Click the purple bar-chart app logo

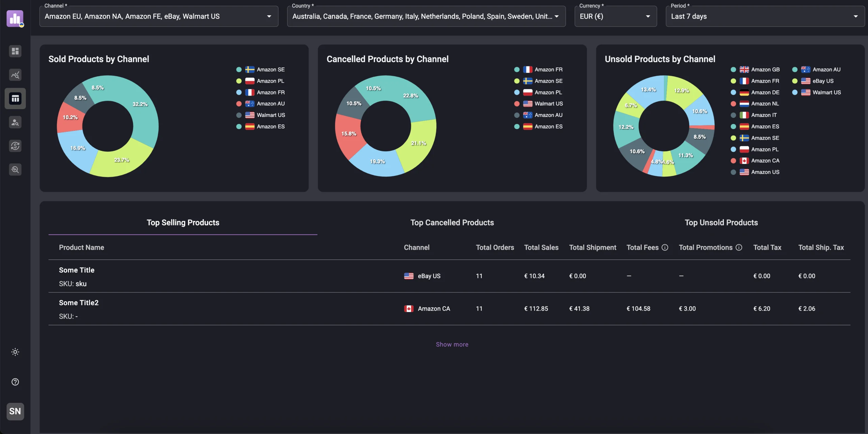pyautogui.click(x=15, y=18)
